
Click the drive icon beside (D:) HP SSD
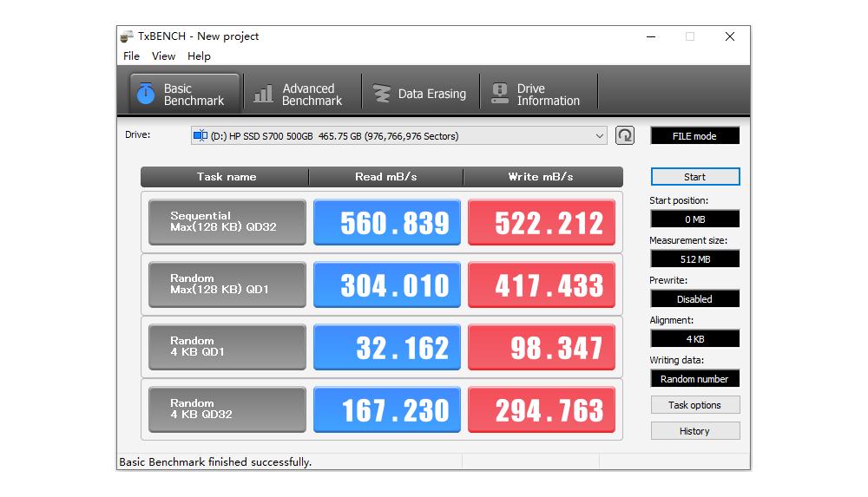200,135
